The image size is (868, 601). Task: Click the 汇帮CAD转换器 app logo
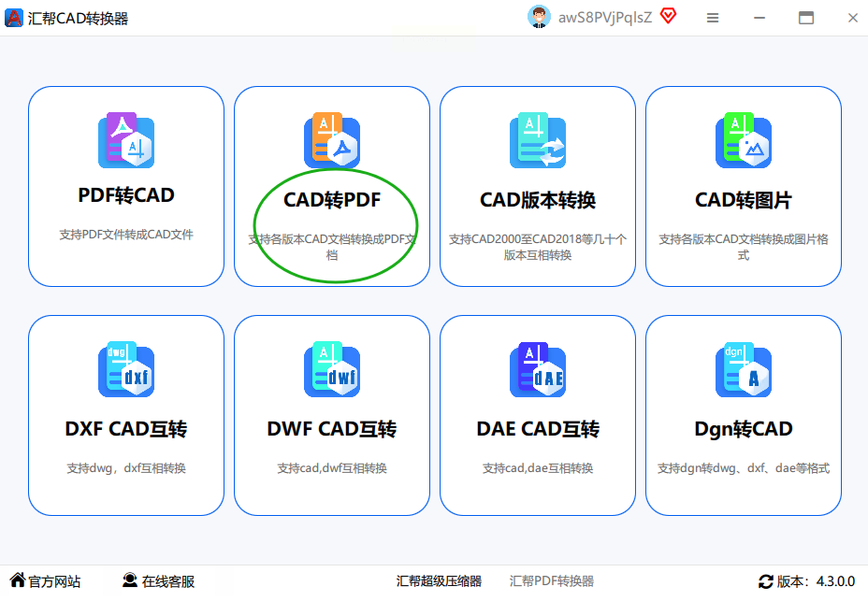click(x=13, y=18)
